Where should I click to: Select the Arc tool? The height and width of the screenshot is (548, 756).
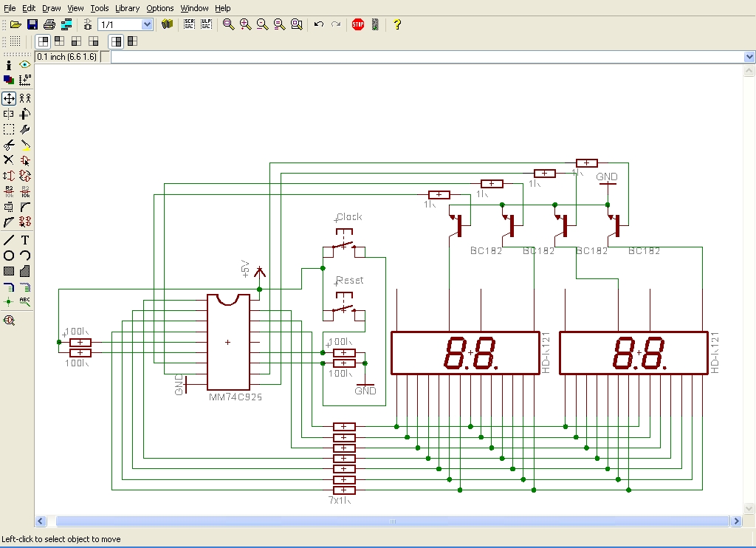tap(25, 256)
